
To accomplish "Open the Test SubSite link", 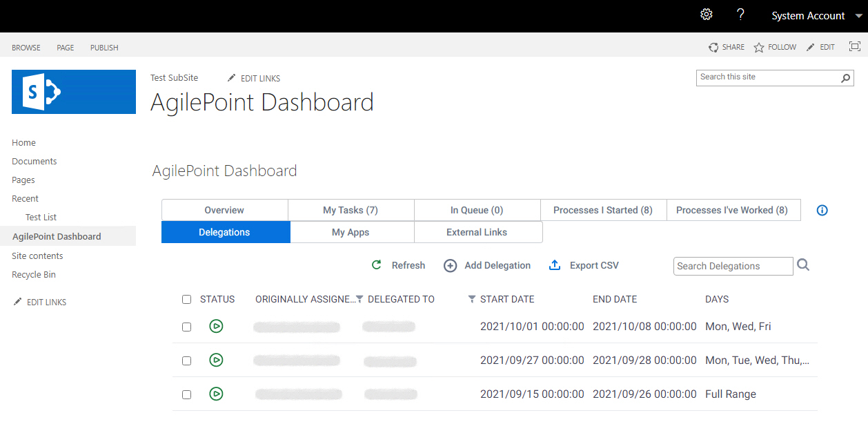I will tap(174, 78).
